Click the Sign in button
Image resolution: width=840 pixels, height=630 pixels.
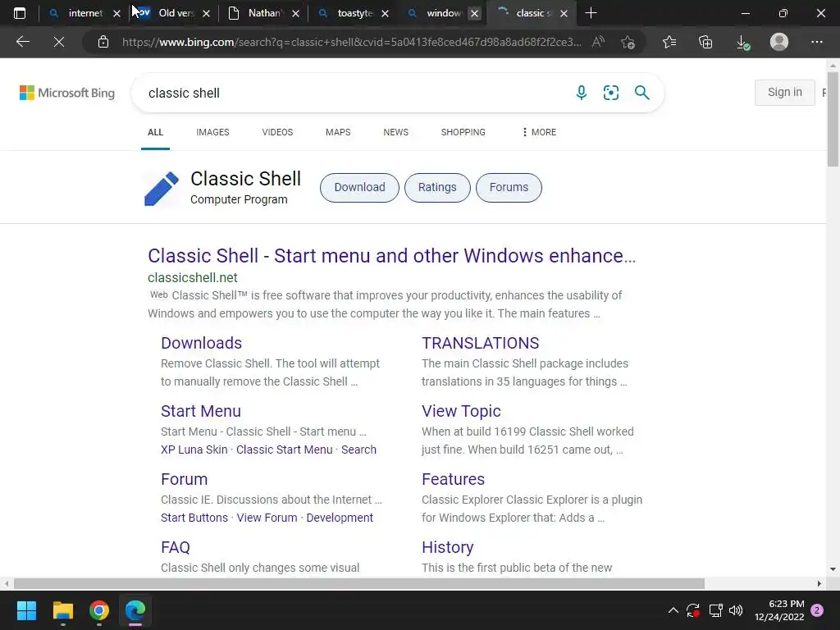[785, 92]
